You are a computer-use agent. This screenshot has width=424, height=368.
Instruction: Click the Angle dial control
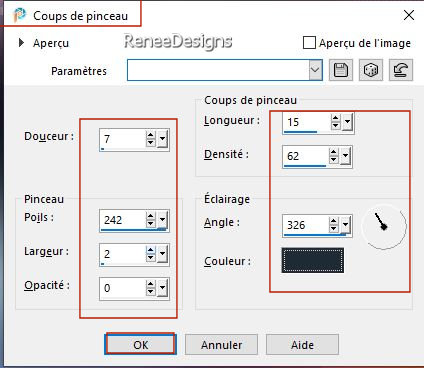[x=384, y=226]
